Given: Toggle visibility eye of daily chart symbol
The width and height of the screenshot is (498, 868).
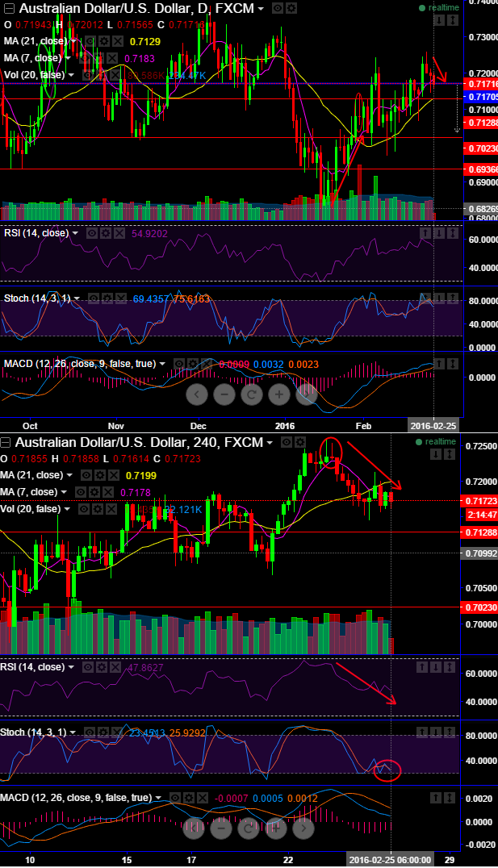Looking at the screenshot, I should (278, 8).
